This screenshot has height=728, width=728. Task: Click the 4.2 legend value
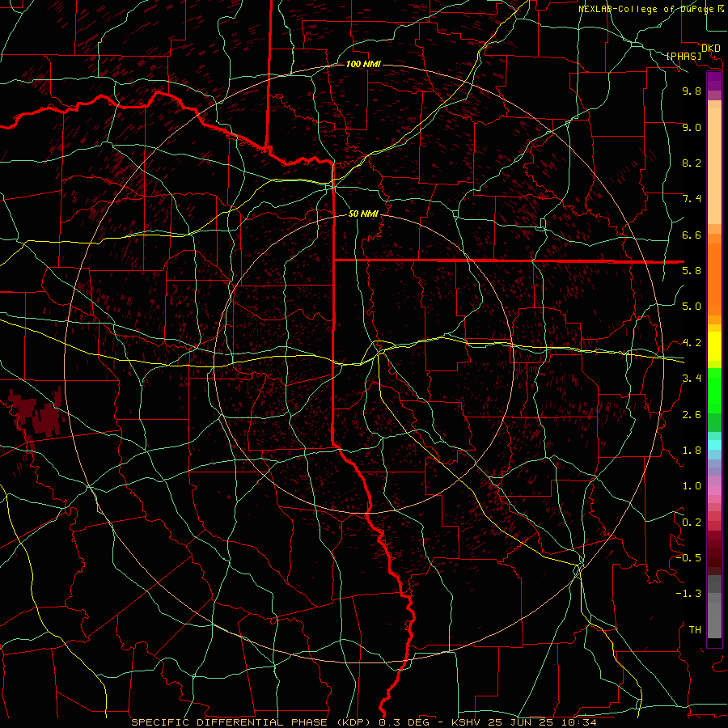tap(692, 343)
